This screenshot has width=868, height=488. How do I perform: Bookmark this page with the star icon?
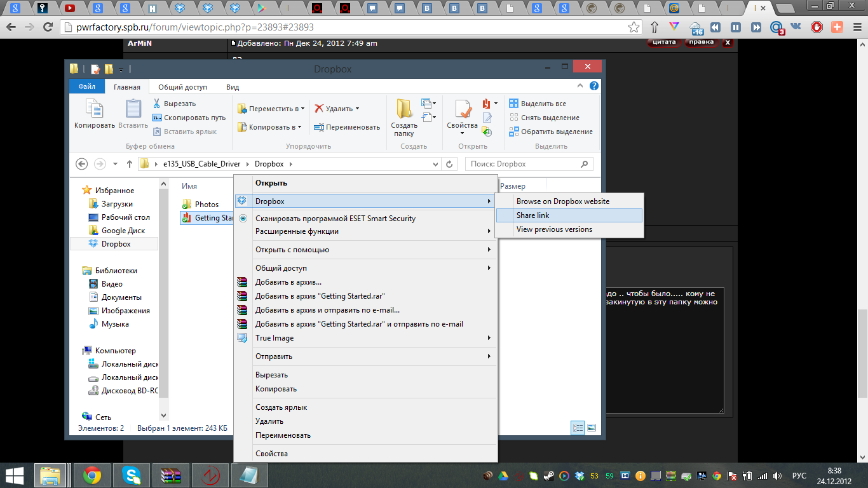coord(634,27)
